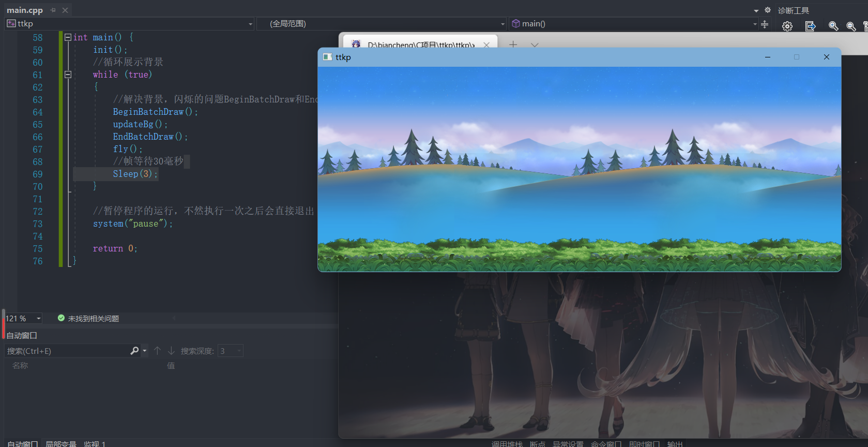Switch to the 监视 1 tab
Image resolution: width=868 pixels, height=447 pixels.
coord(95,443)
